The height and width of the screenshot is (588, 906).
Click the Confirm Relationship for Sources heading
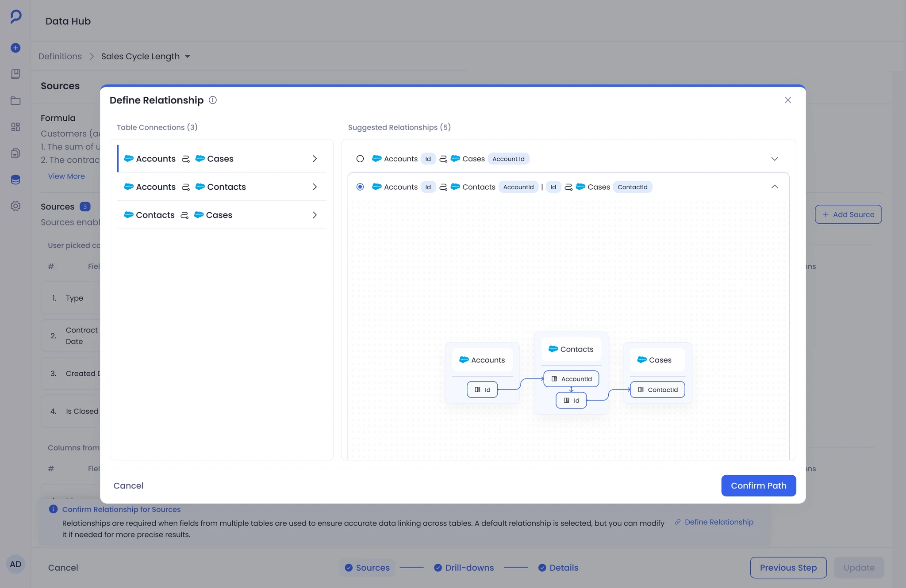point(121,509)
